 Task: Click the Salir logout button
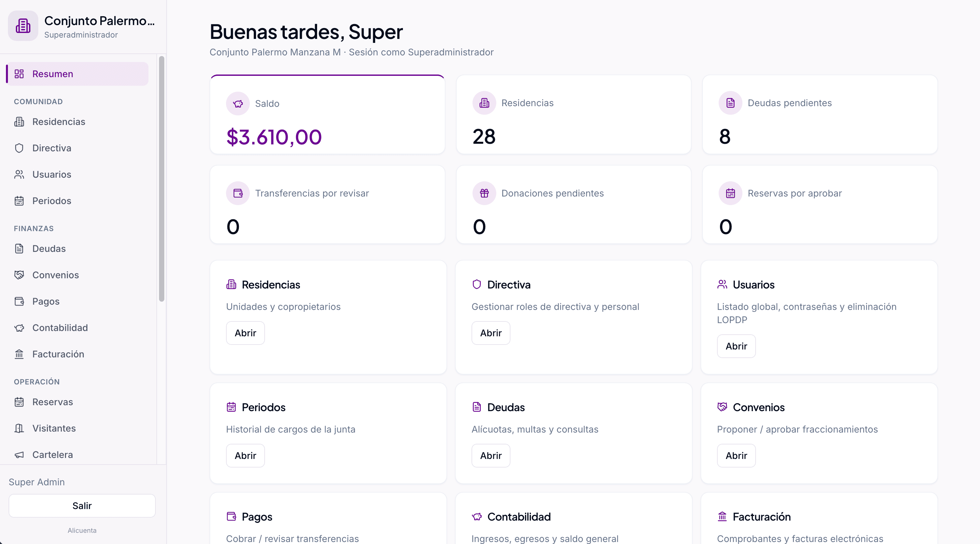(x=82, y=506)
